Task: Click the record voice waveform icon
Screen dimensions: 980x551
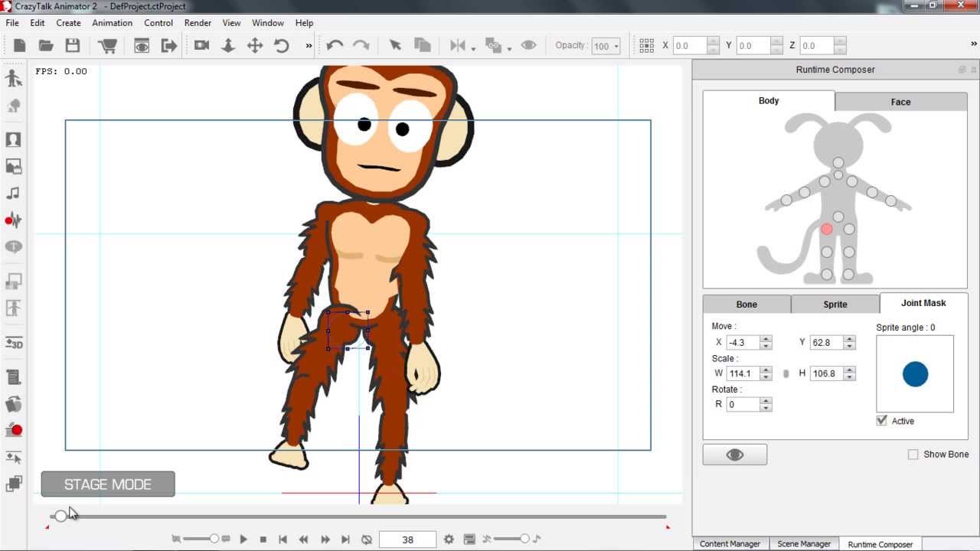Action: point(13,220)
